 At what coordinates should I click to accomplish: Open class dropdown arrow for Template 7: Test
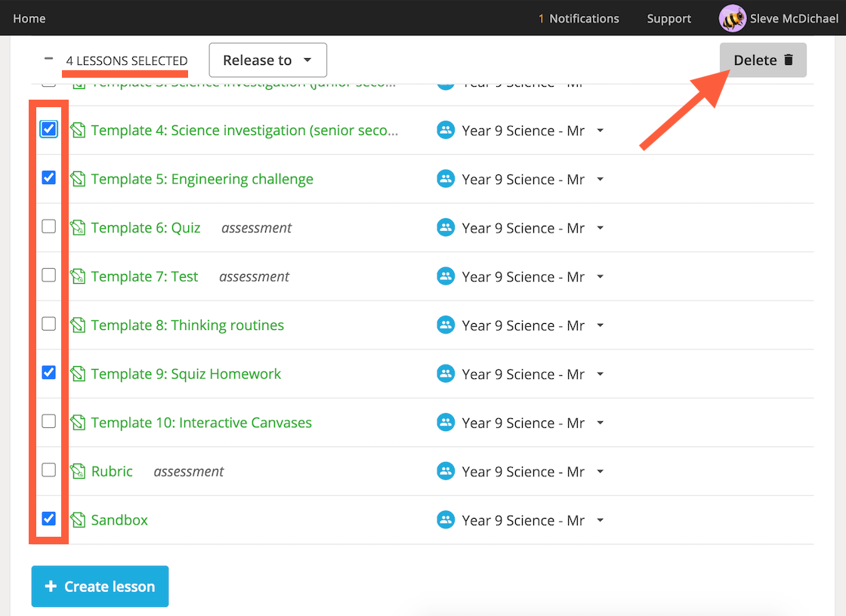(600, 277)
